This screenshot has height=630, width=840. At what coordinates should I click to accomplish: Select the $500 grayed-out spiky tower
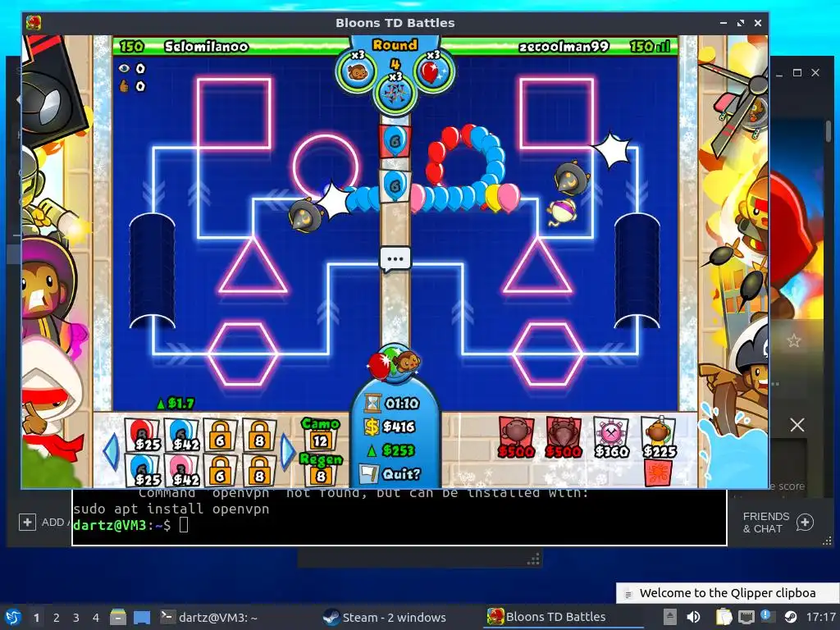563,438
